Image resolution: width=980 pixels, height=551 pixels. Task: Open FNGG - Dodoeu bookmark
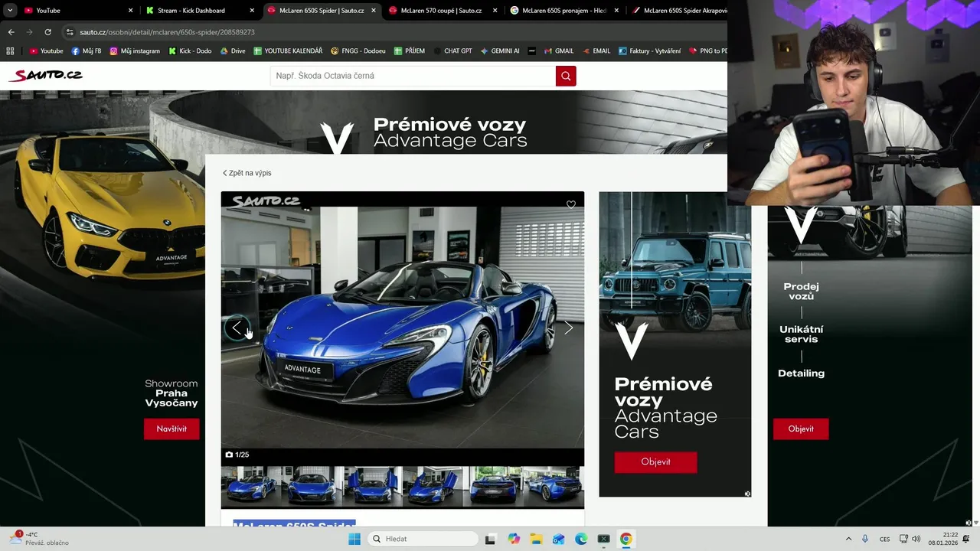pyautogui.click(x=358, y=51)
